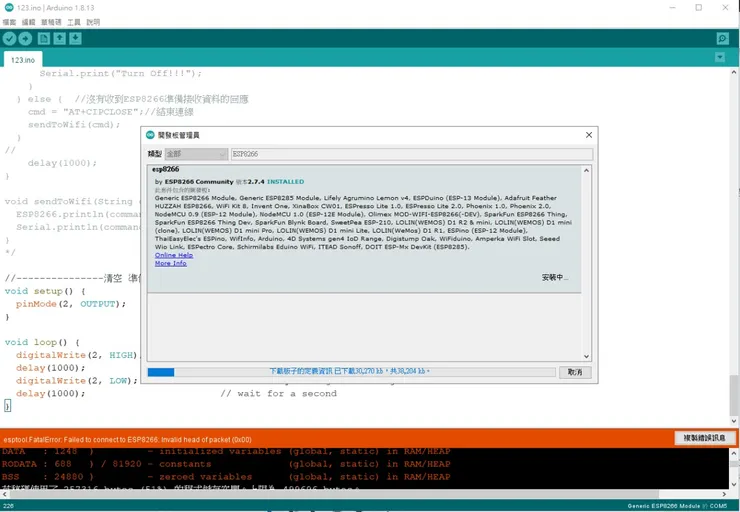Open the tab options dropdown arrow
The image size is (740, 512).
click(720, 57)
